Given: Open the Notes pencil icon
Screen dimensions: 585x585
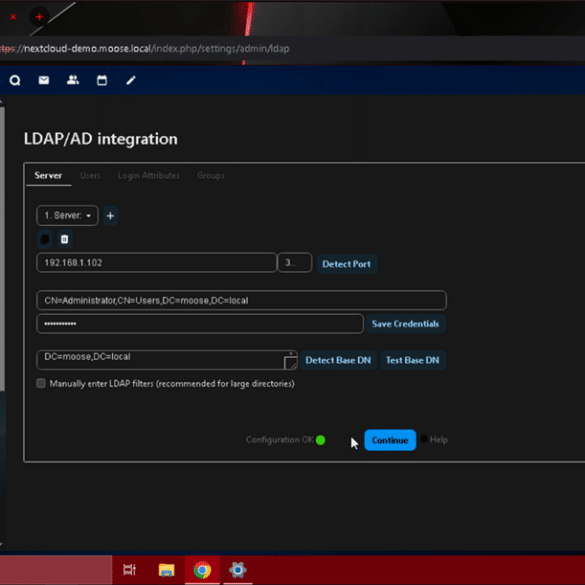Looking at the screenshot, I should coord(131,80).
